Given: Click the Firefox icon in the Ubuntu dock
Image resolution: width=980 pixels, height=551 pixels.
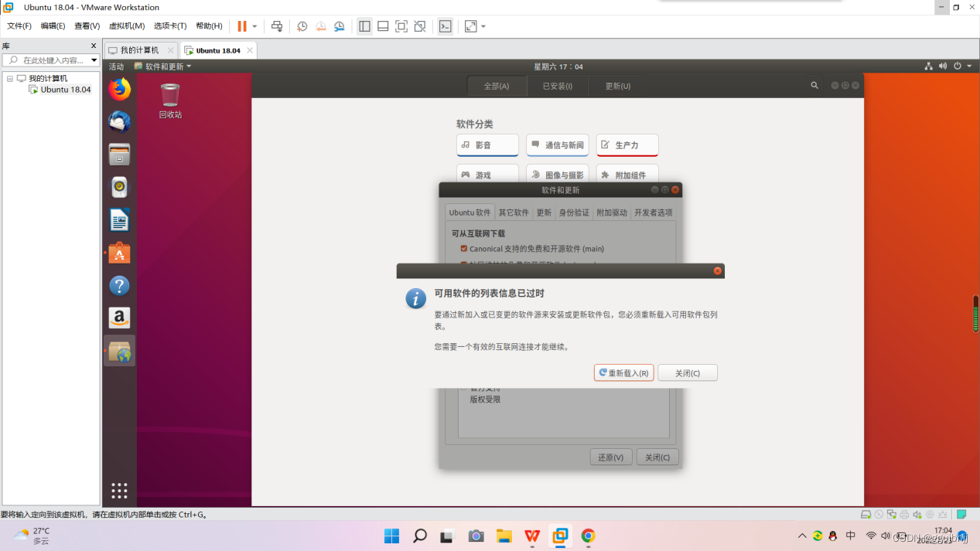Looking at the screenshot, I should pyautogui.click(x=119, y=90).
